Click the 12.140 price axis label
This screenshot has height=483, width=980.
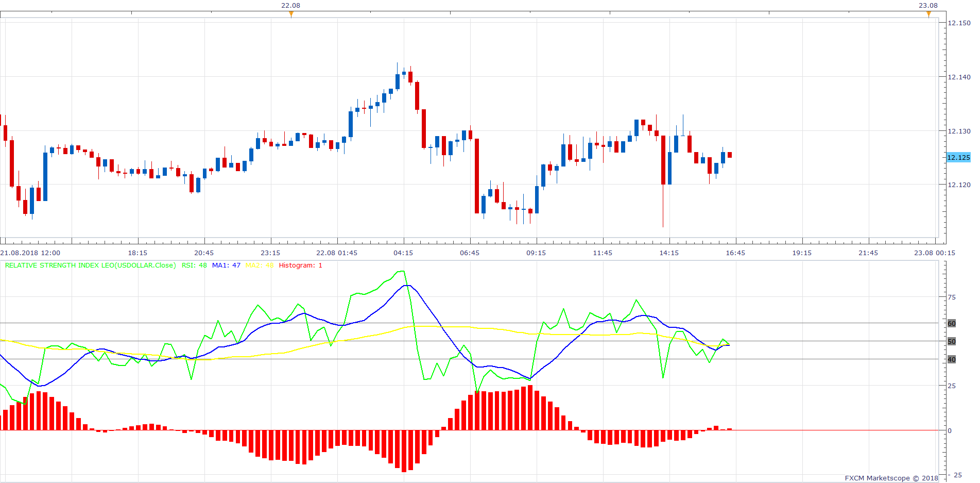(x=959, y=77)
